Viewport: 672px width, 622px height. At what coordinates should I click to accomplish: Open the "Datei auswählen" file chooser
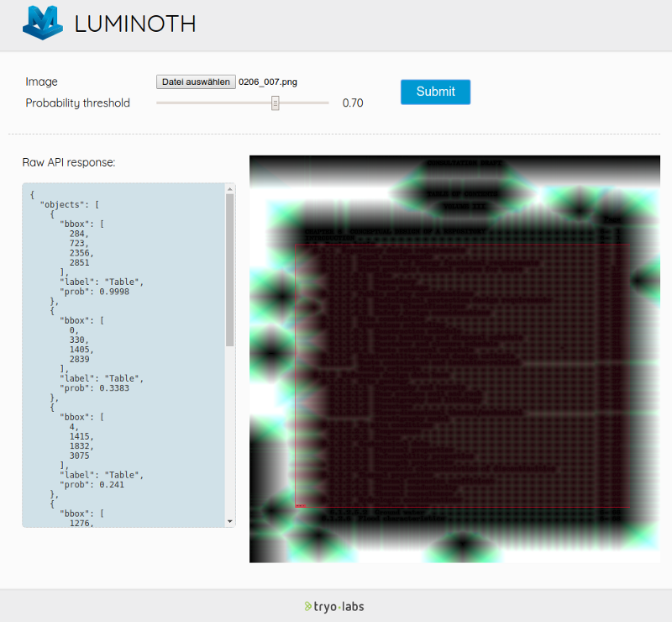[x=196, y=82]
